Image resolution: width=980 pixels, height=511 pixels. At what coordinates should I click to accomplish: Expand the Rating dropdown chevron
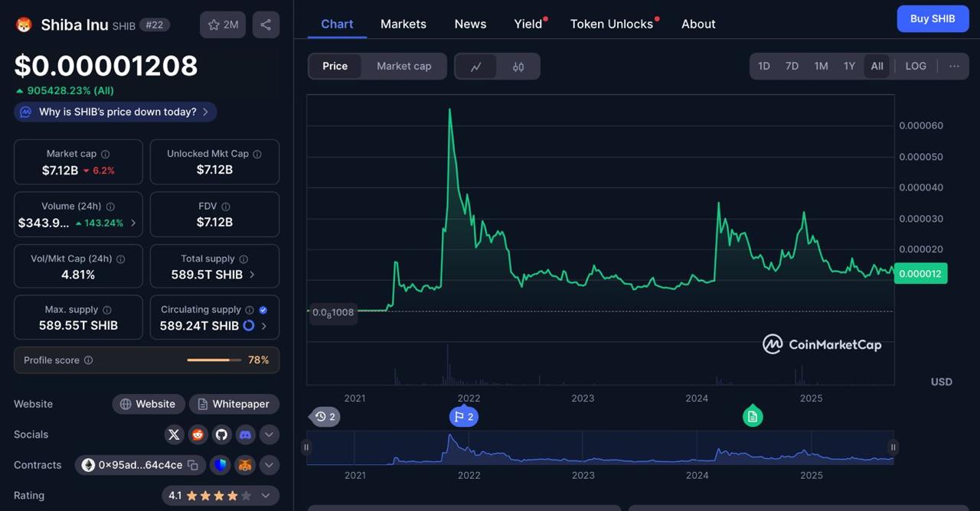pos(266,496)
